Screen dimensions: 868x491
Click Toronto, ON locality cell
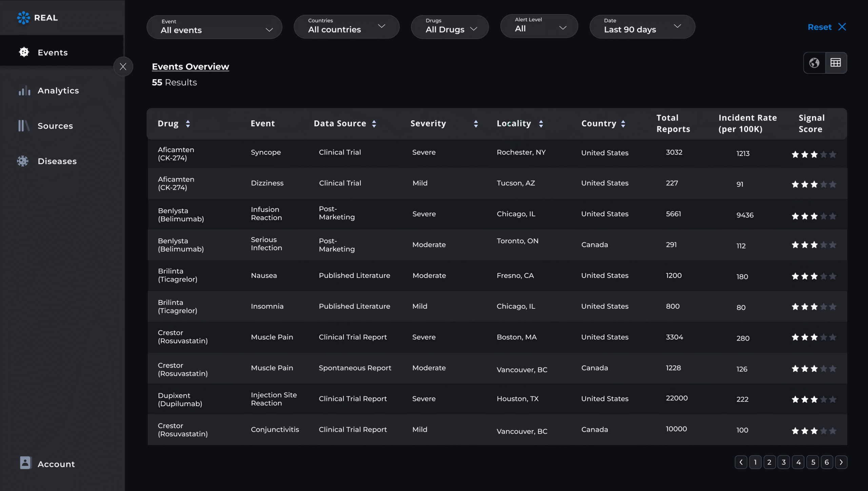517,241
